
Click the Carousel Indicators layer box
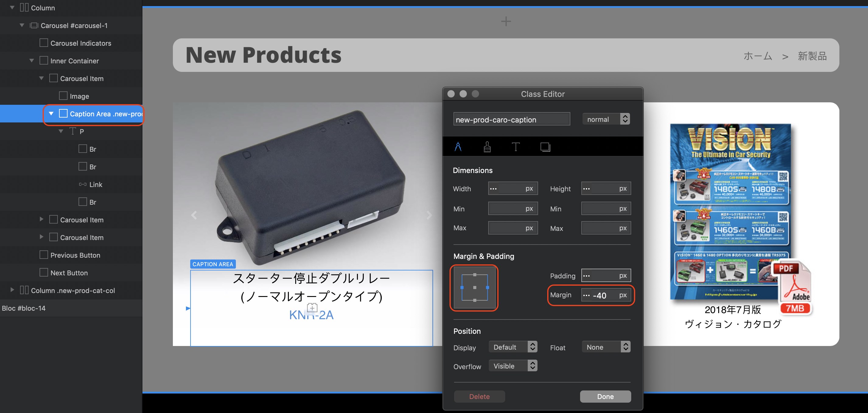44,43
